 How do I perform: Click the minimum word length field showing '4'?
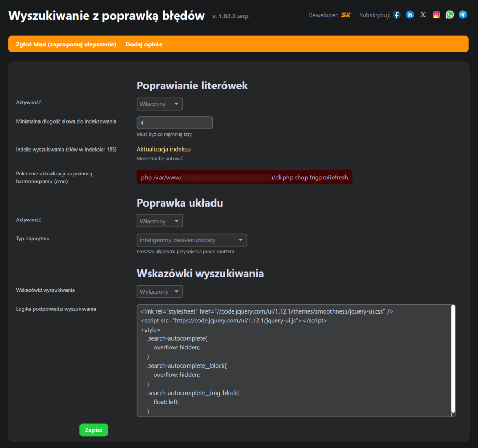pyautogui.click(x=174, y=123)
